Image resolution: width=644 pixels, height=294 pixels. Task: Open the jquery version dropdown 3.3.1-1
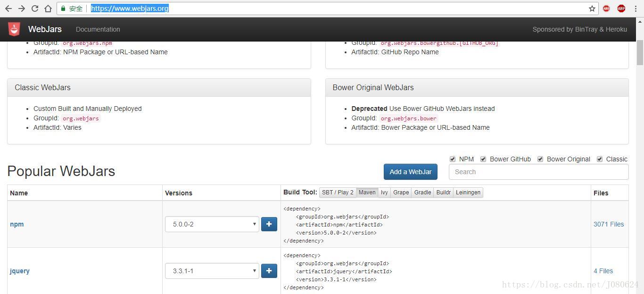click(212, 271)
